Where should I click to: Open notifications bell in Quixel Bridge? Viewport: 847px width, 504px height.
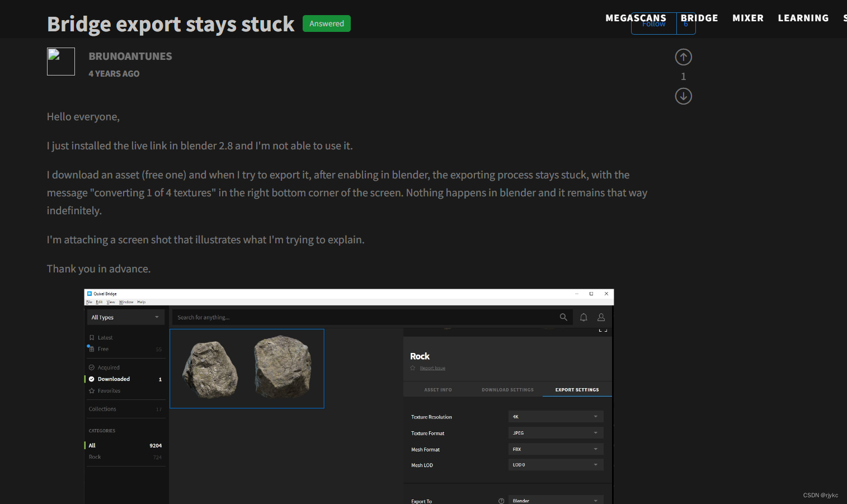click(x=584, y=317)
